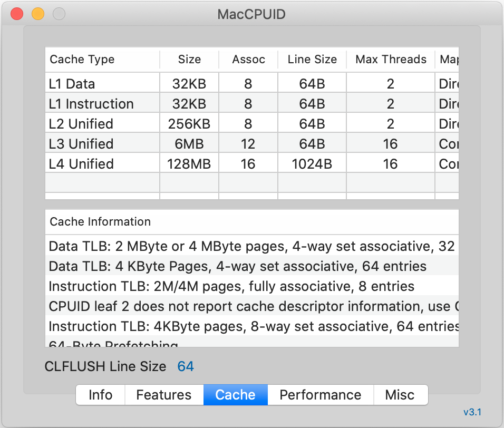
Task: Select the L2 Unified row
Action: tap(252, 124)
